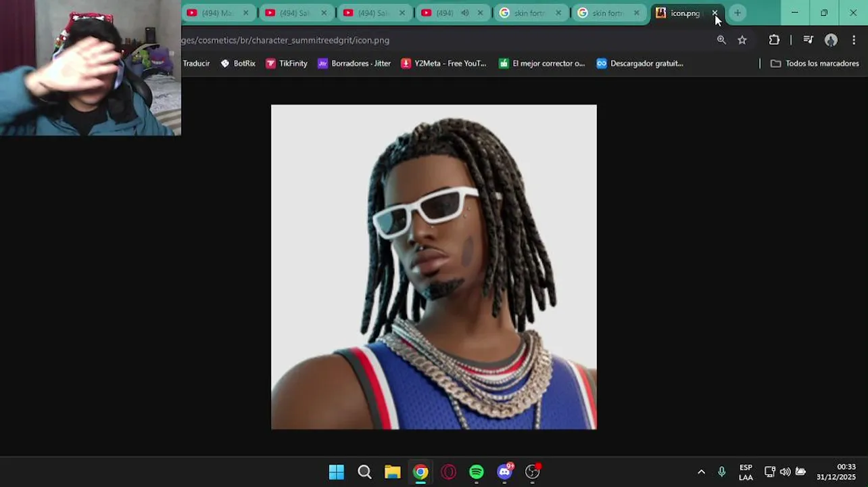Open the media controls button
Viewport: 868px width, 487px height.
point(808,40)
